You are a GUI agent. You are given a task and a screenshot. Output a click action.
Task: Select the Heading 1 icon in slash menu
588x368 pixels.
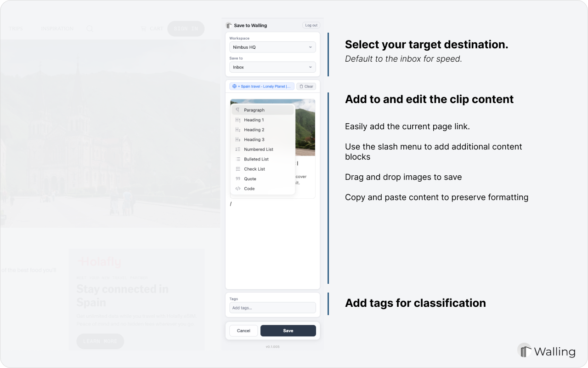(x=238, y=120)
